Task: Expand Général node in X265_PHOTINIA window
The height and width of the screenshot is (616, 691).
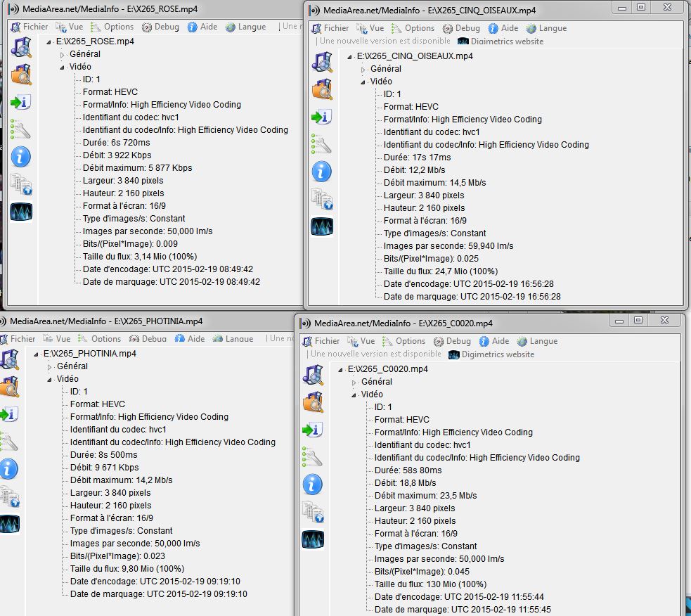Action: pos(49,367)
